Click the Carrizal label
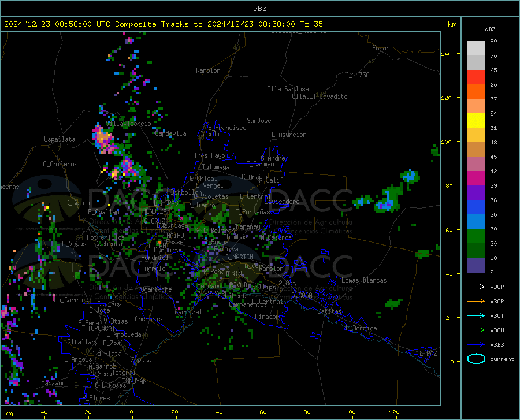The width and height of the screenshot is (520, 420). click(188, 313)
